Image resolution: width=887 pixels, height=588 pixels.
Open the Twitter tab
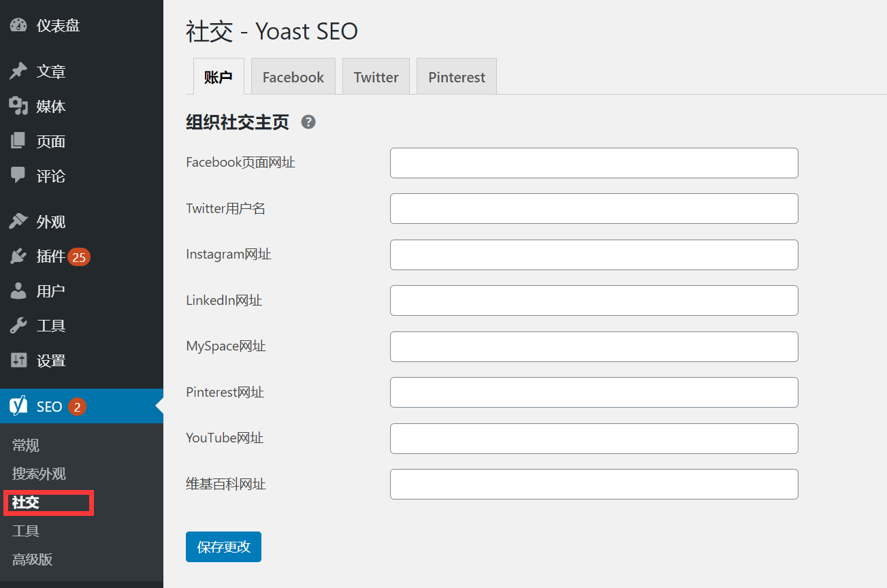pos(376,77)
